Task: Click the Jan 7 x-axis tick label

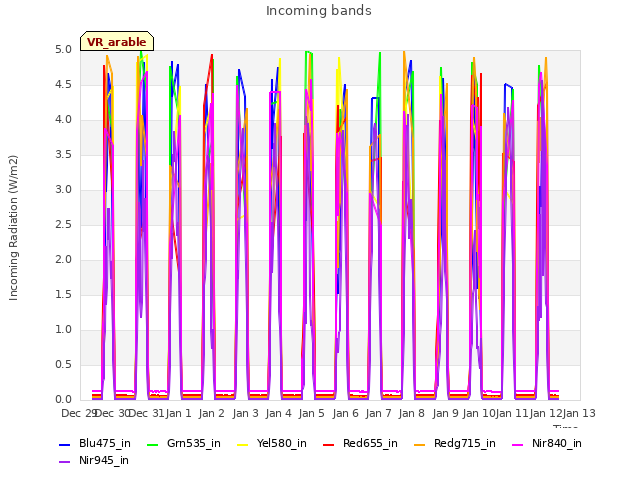Action: coord(378,413)
